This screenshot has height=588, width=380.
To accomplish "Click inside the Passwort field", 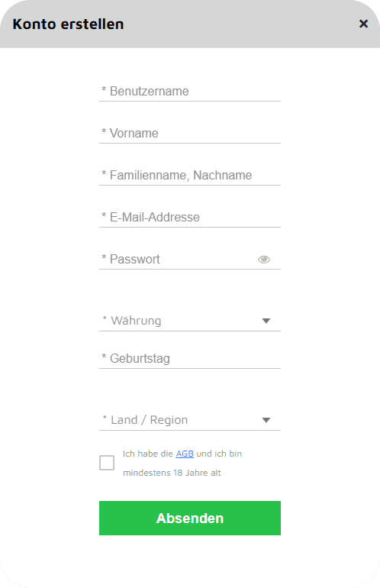I will point(178,260).
